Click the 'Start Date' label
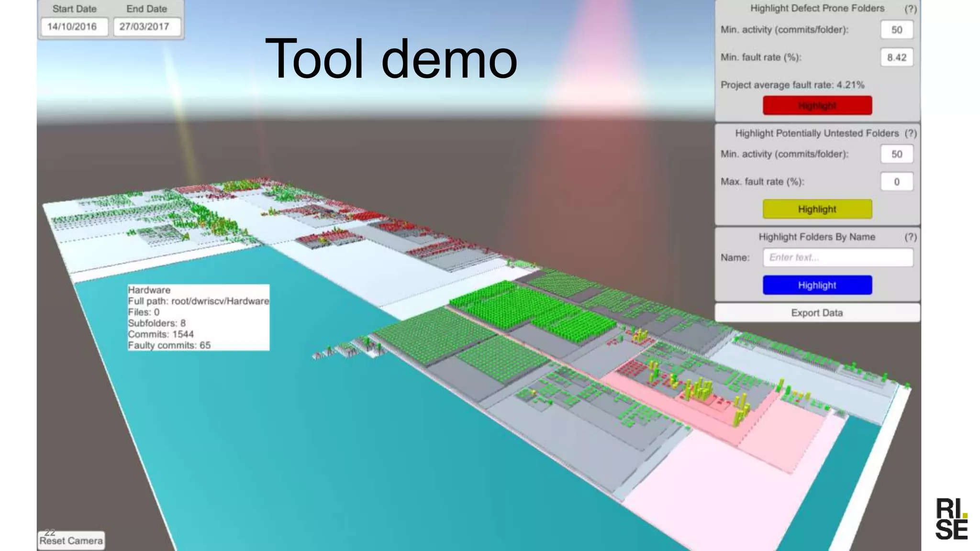 click(74, 9)
